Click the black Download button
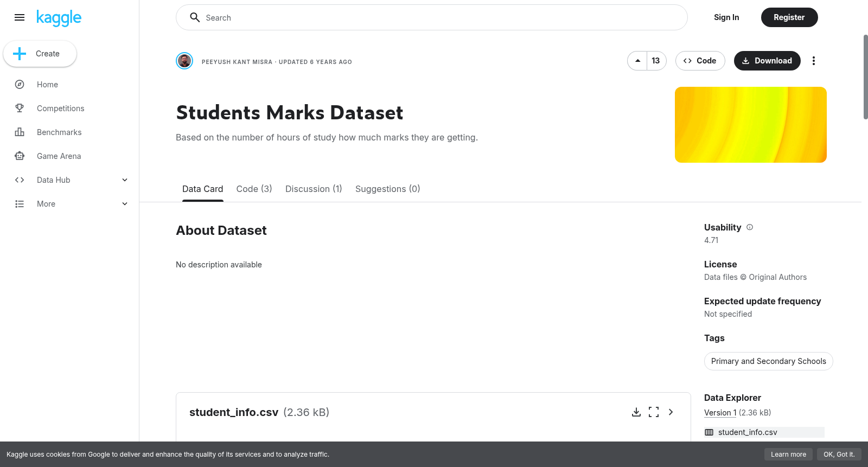The image size is (868, 467). (x=767, y=61)
